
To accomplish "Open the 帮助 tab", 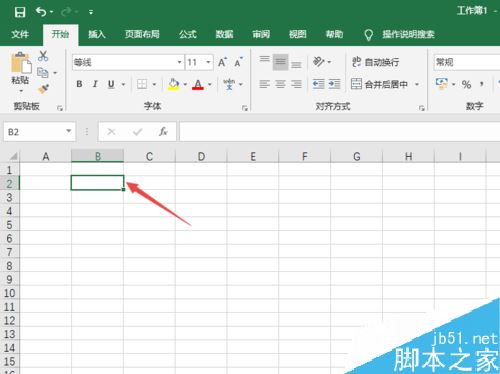I will (x=334, y=34).
